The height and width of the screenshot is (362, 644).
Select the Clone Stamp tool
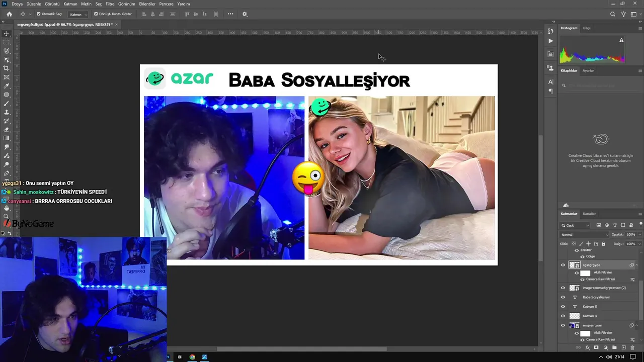(x=7, y=112)
